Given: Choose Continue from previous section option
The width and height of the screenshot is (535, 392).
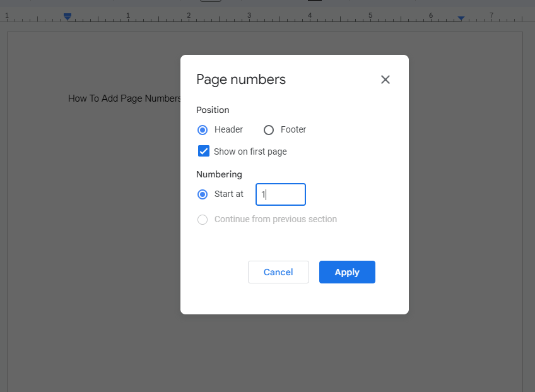Looking at the screenshot, I should pos(203,219).
